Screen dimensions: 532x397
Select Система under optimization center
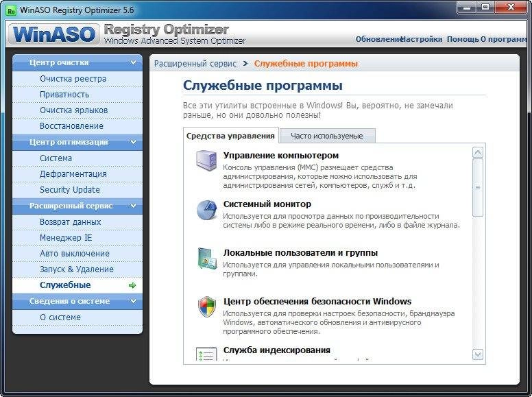[x=77, y=158]
